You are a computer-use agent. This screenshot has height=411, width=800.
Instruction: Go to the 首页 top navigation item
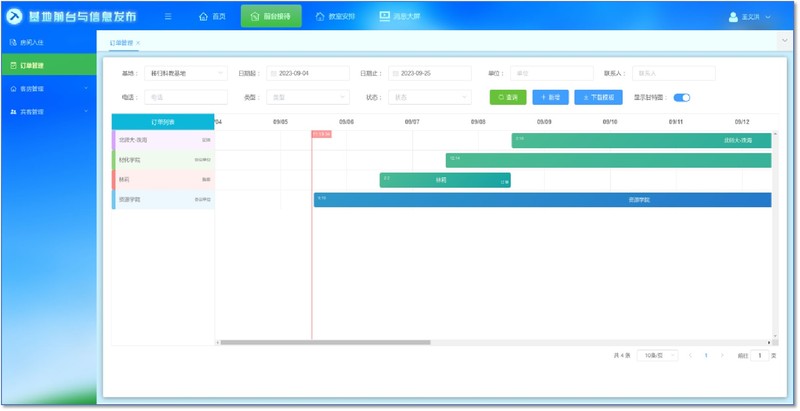point(212,17)
